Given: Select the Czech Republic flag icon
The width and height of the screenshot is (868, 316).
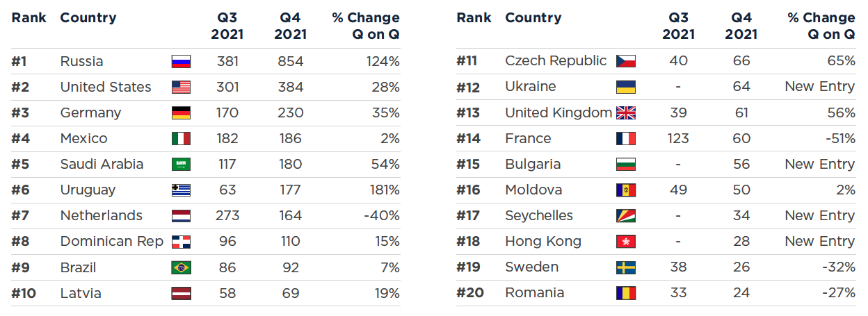Looking at the screenshot, I should tap(626, 62).
